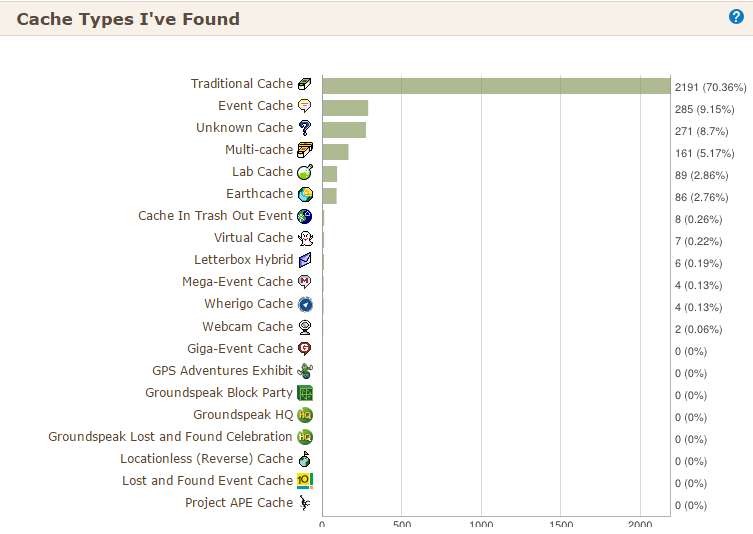Click the Multi-cache stacked boxes icon
This screenshot has width=753, height=534.
pyautogui.click(x=304, y=150)
